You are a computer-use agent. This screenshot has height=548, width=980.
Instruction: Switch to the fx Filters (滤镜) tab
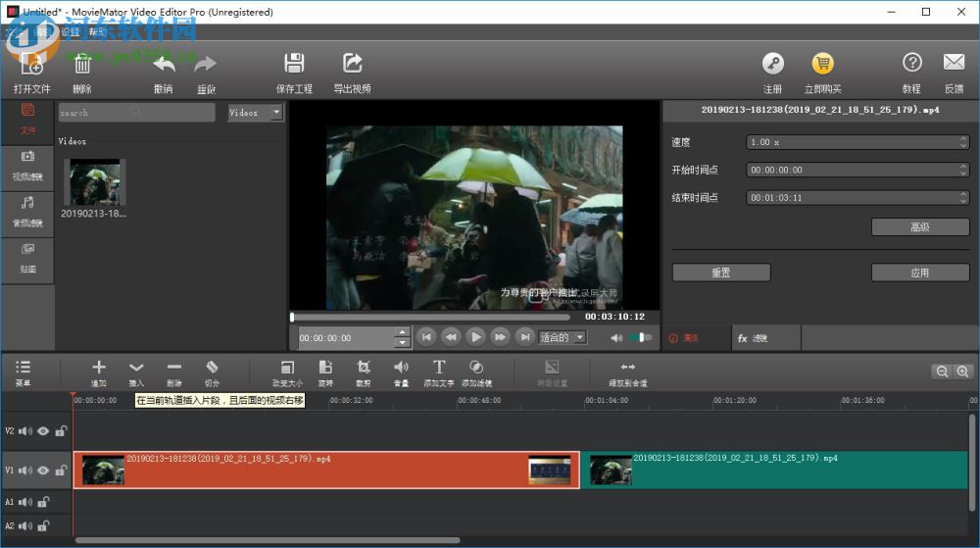[x=766, y=338]
